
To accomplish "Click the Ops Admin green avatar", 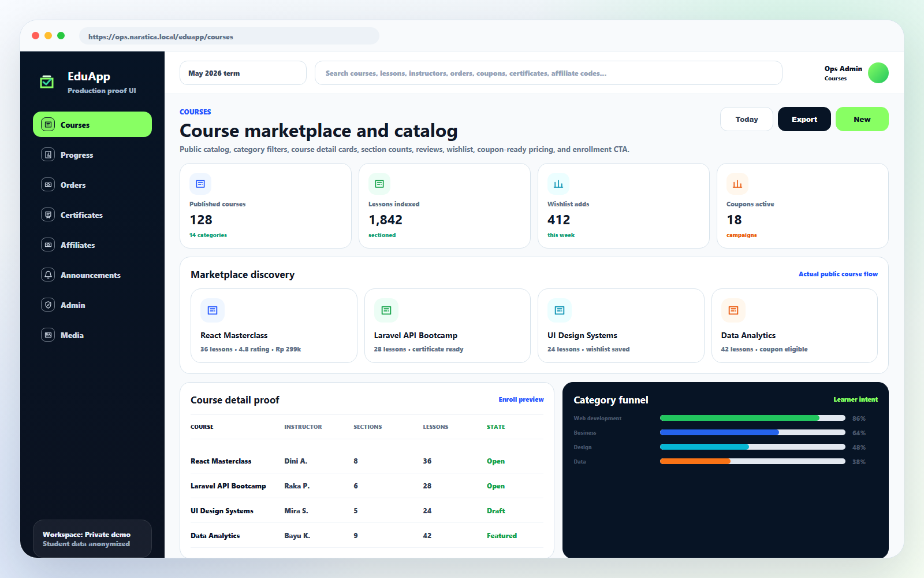I will 878,73.
